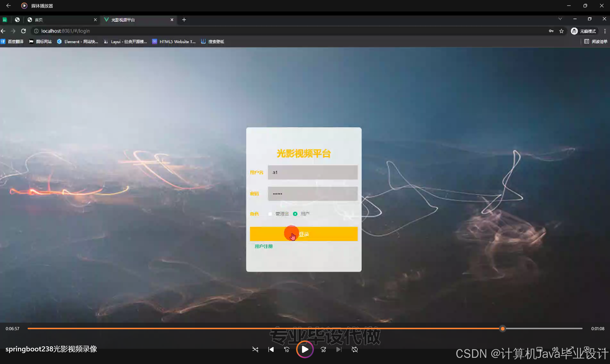This screenshot has width=610, height=364.
Task: Expand the browser tab search chevron
Action: (560, 19)
